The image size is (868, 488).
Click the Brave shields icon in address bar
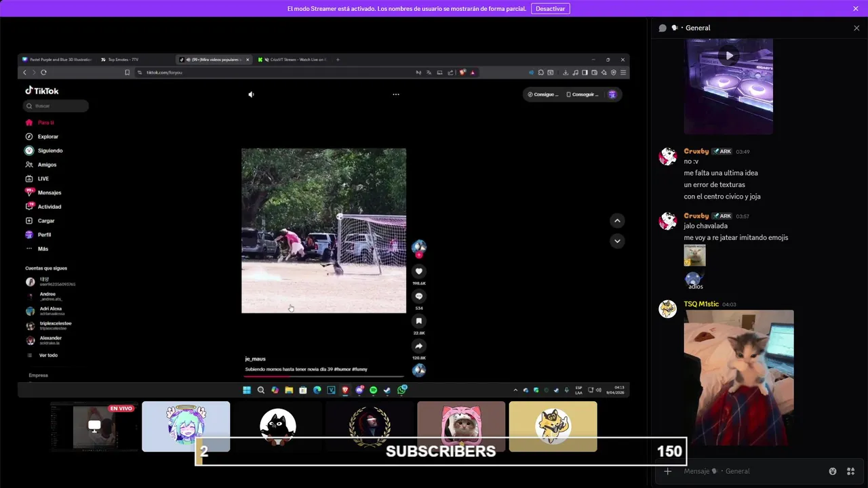pos(462,73)
